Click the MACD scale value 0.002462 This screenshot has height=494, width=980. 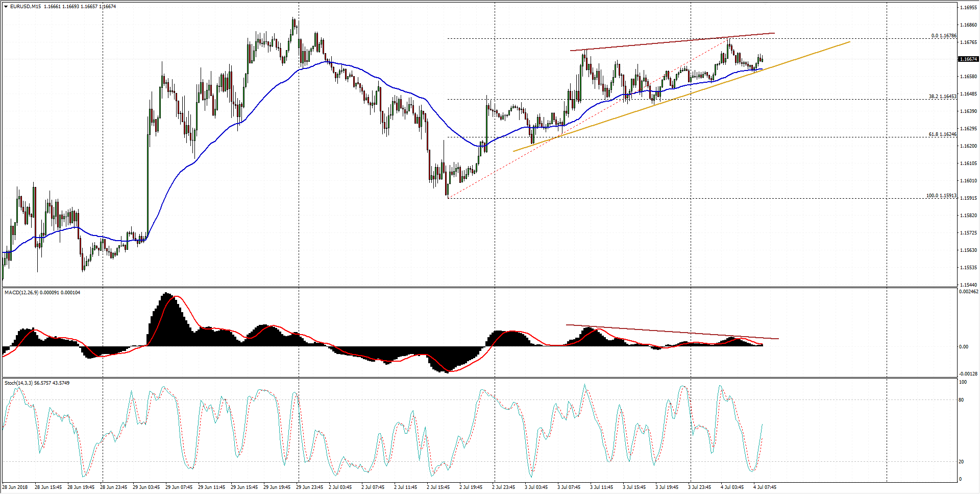coord(968,292)
